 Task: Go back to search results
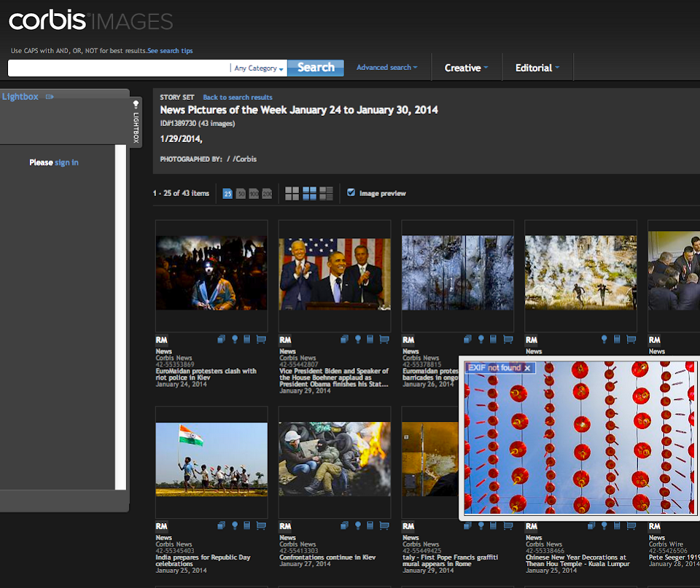click(x=238, y=97)
